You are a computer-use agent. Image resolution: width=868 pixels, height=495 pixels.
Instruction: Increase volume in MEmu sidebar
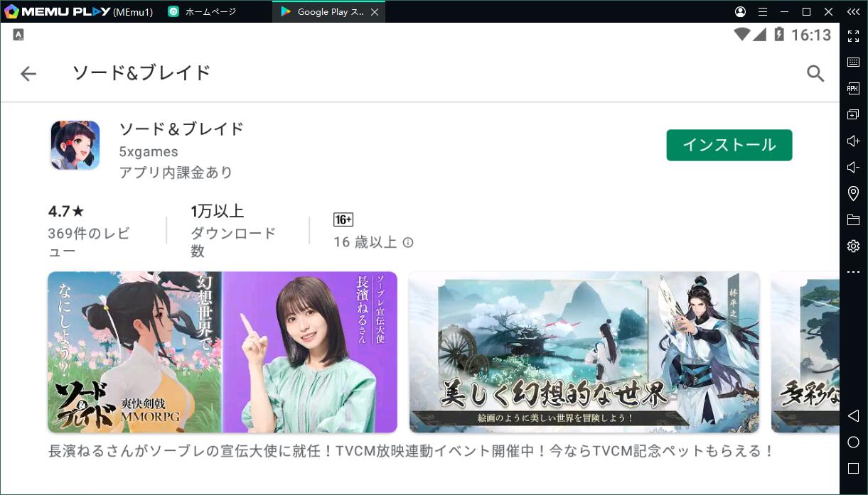[x=853, y=141]
